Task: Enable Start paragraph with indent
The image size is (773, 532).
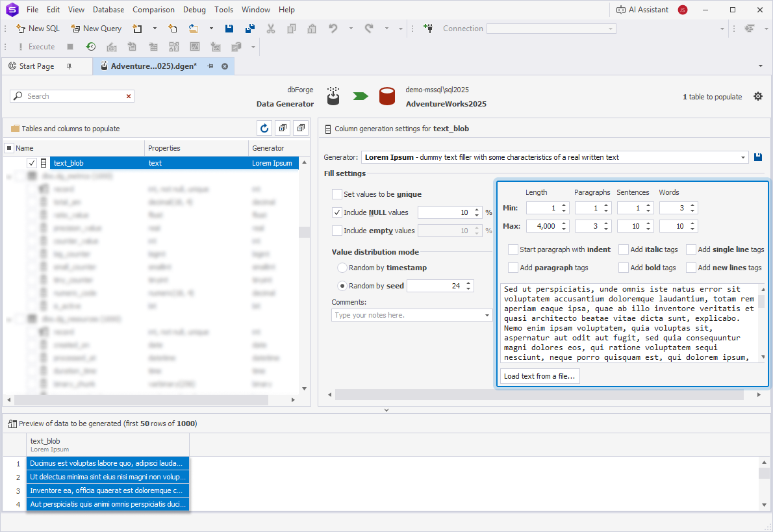Action: (513, 249)
